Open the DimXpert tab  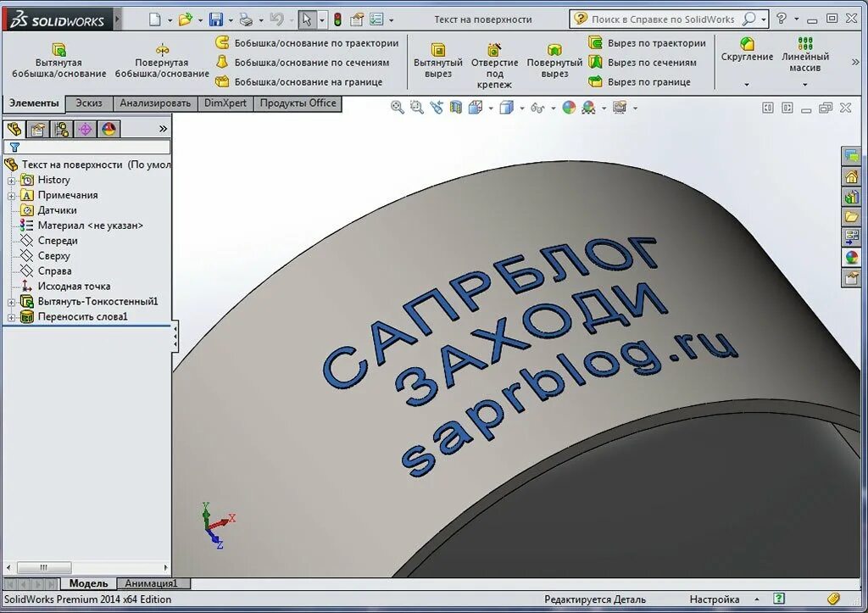(225, 103)
